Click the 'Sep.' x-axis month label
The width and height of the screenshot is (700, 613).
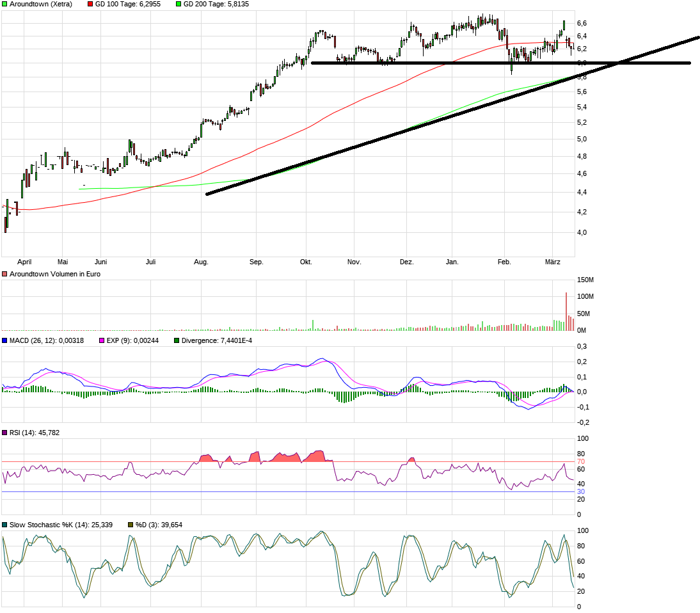click(256, 262)
